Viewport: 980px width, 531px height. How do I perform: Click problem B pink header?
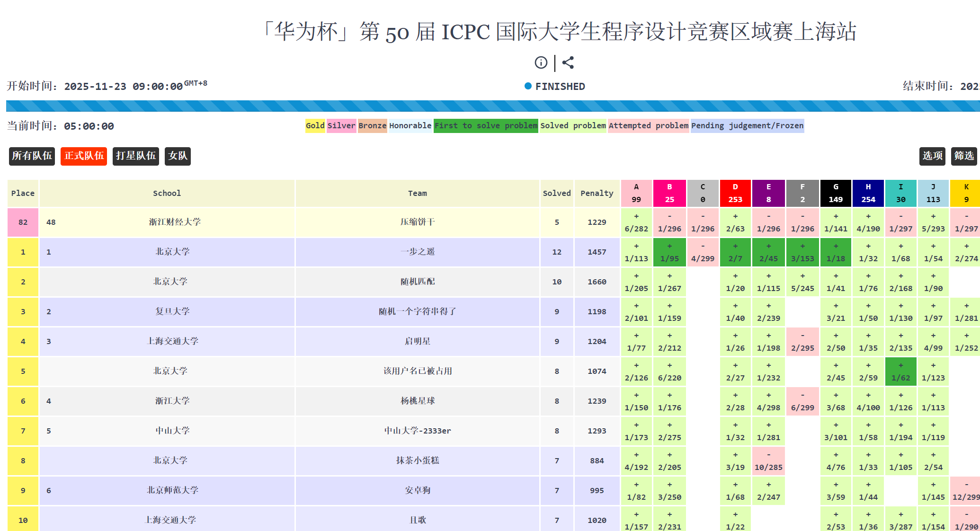[x=669, y=193]
